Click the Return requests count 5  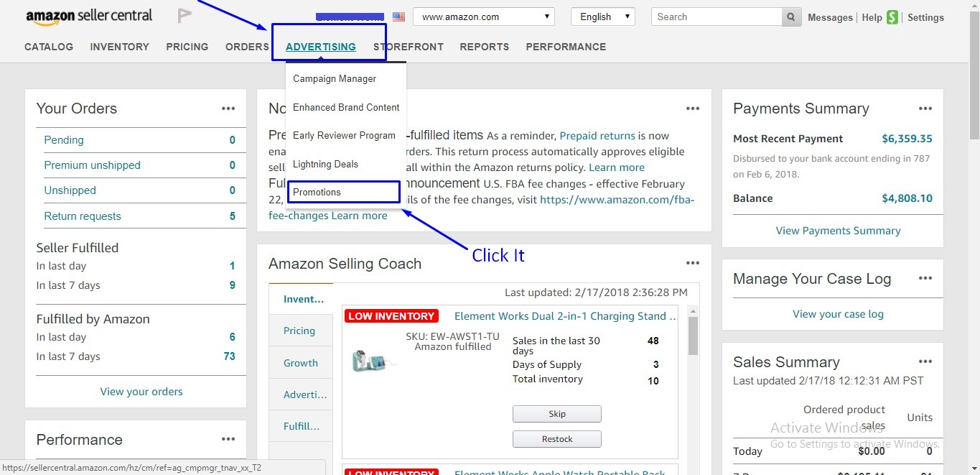pyautogui.click(x=232, y=216)
